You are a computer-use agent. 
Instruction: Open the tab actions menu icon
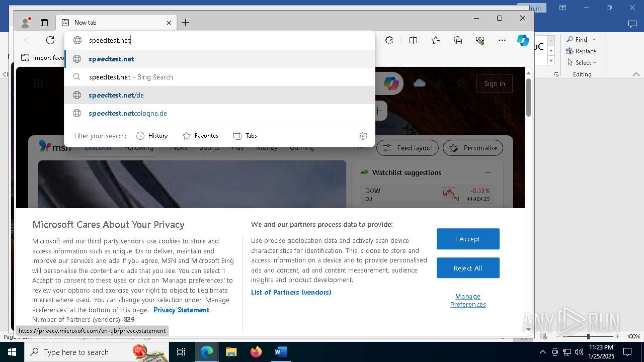[44, 23]
